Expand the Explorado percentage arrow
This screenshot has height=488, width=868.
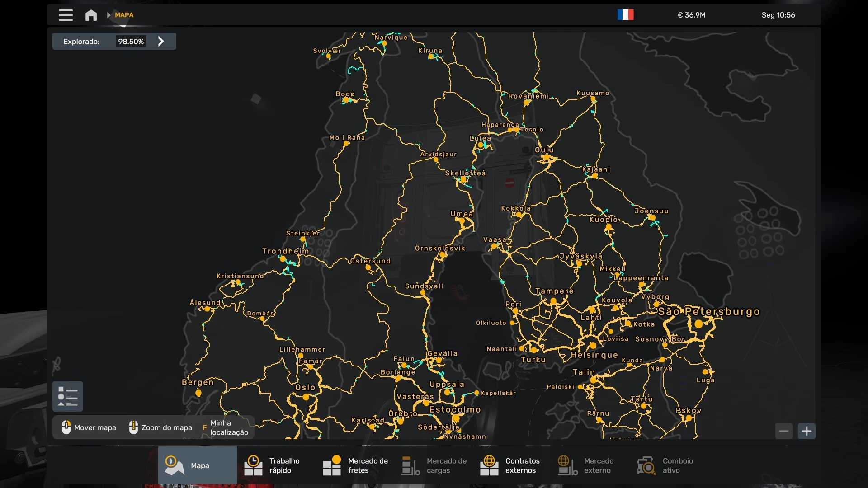[x=161, y=42]
